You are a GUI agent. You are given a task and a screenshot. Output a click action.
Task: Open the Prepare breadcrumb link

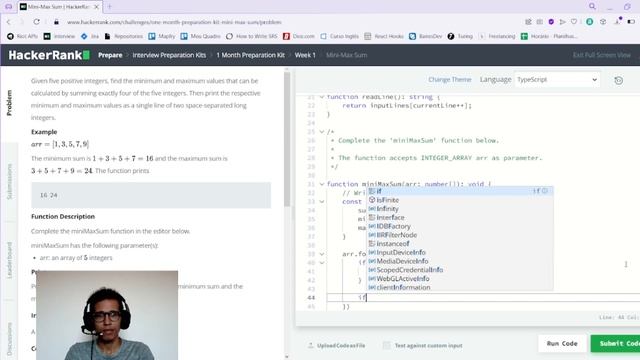point(110,55)
